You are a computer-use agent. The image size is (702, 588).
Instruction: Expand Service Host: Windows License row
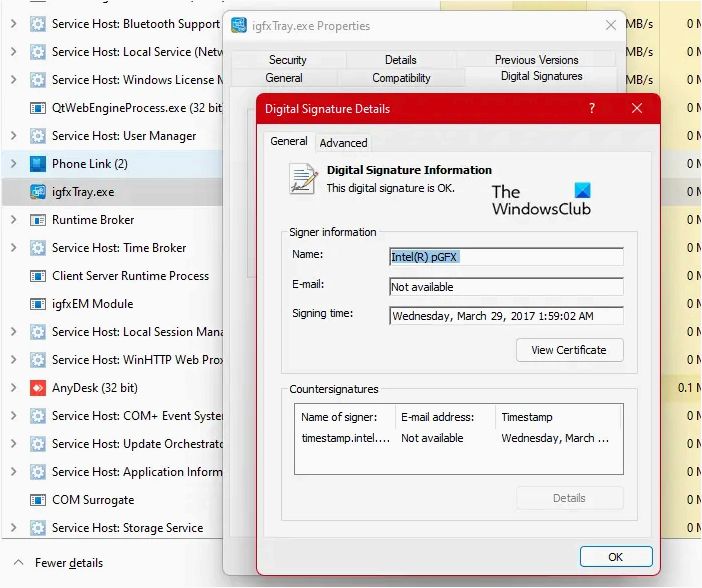pos(13,80)
